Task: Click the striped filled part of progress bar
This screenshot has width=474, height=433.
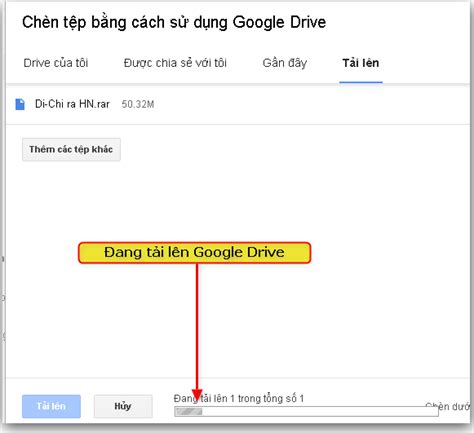Action: (189, 412)
